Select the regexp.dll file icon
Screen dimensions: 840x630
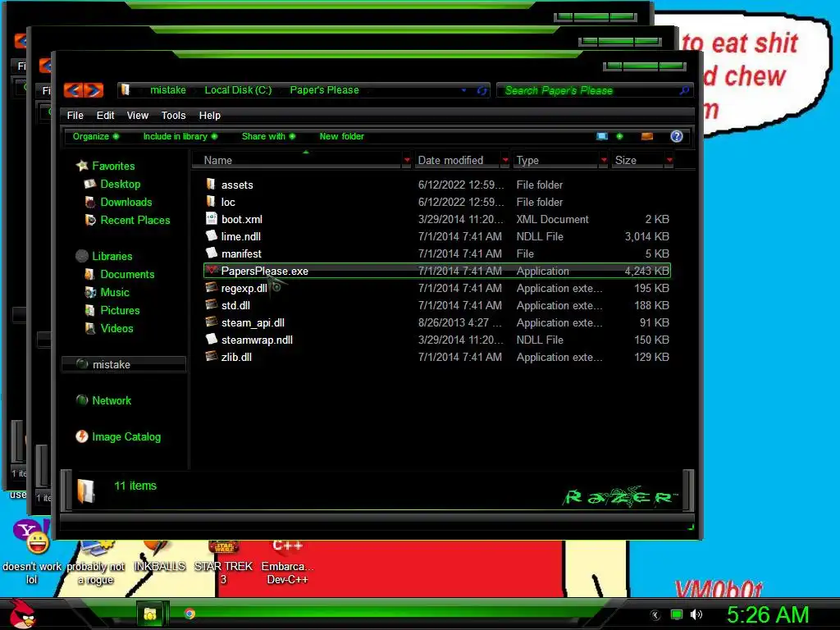pos(212,288)
